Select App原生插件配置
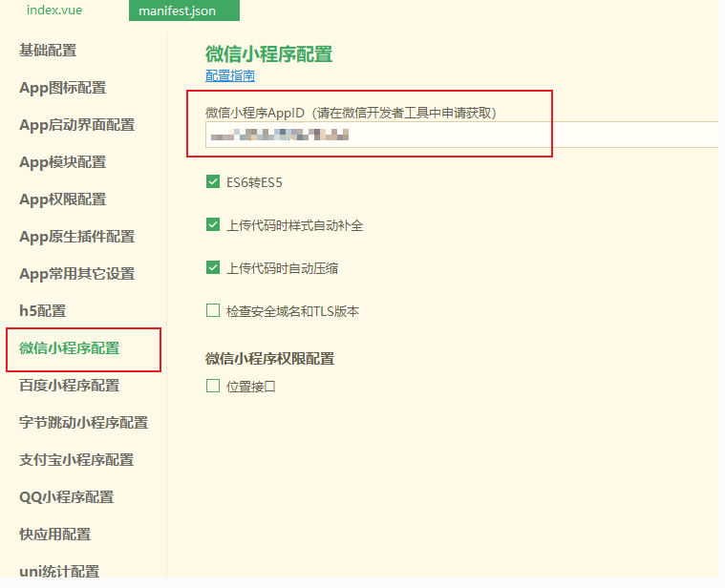725x588 pixels. pos(76,237)
